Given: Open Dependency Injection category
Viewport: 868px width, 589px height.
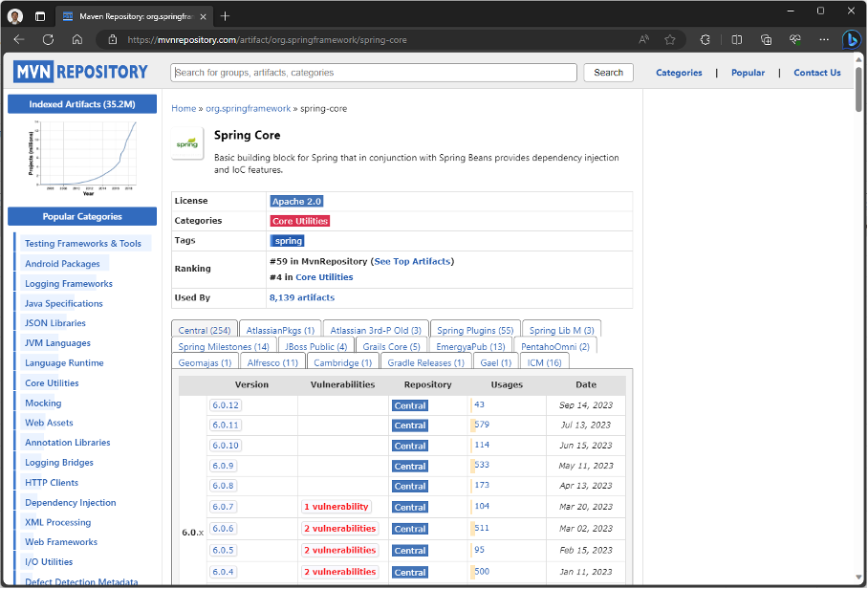Looking at the screenshot, I should (71, 502).
